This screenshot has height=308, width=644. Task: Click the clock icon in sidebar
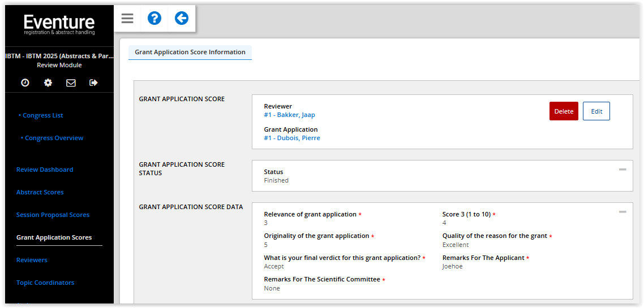(25, 83)
